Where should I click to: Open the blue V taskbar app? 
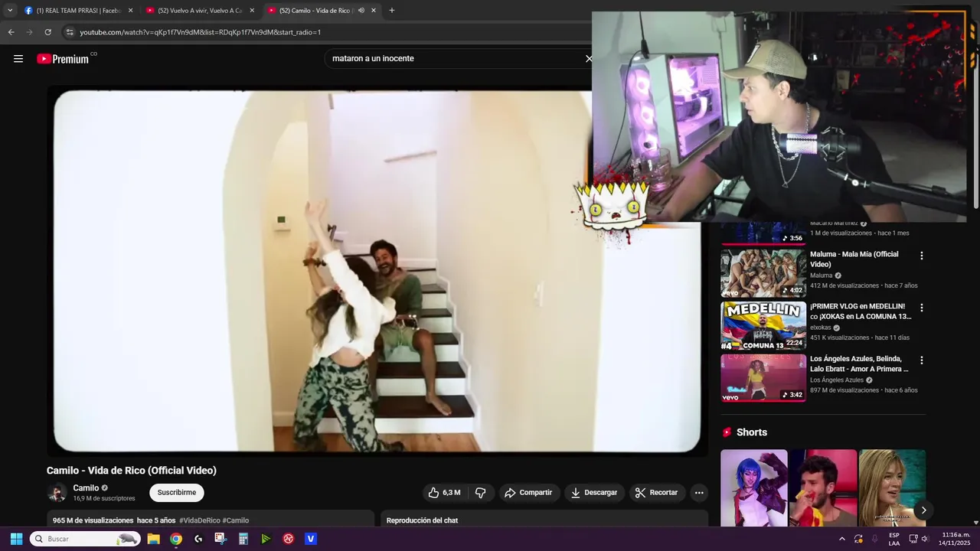click(311, 539)
